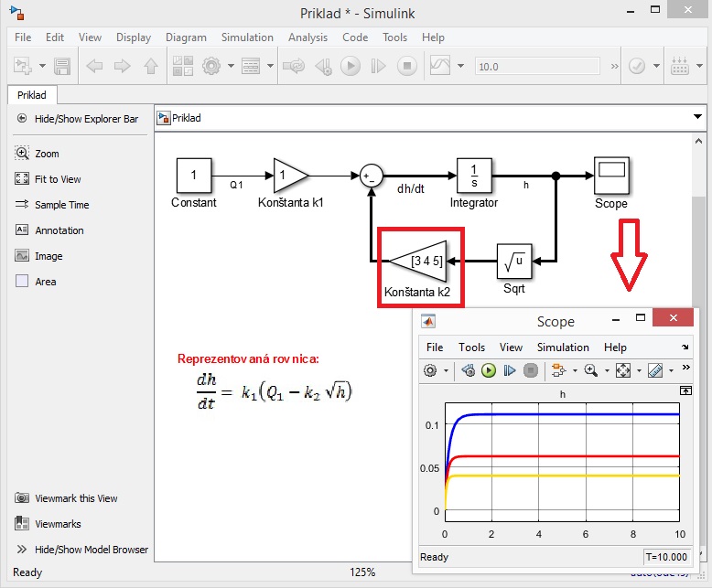Screen dimensions: 712x588
Task: Expand hidden Simulink toolbar items chevron
Action: 614,67
